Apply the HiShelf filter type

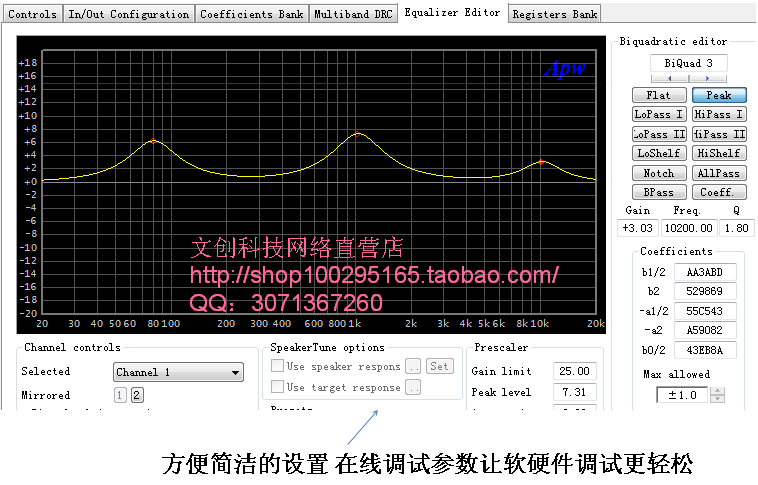tap(719, 154)
